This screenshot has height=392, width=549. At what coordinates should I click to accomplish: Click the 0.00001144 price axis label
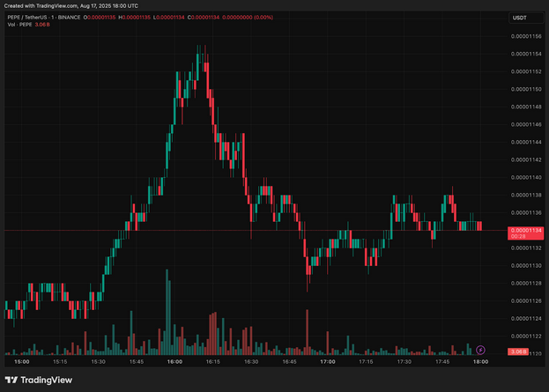[x=526, y=142]
